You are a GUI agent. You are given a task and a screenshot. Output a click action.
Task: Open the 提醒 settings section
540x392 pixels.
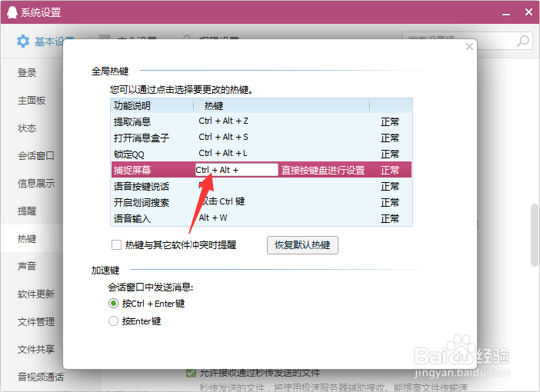[27, 211]
